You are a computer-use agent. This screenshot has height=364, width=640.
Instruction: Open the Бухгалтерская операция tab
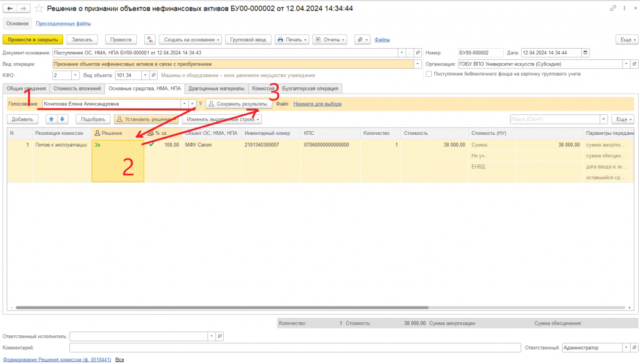pyautogui.click(x=310, y=89)
